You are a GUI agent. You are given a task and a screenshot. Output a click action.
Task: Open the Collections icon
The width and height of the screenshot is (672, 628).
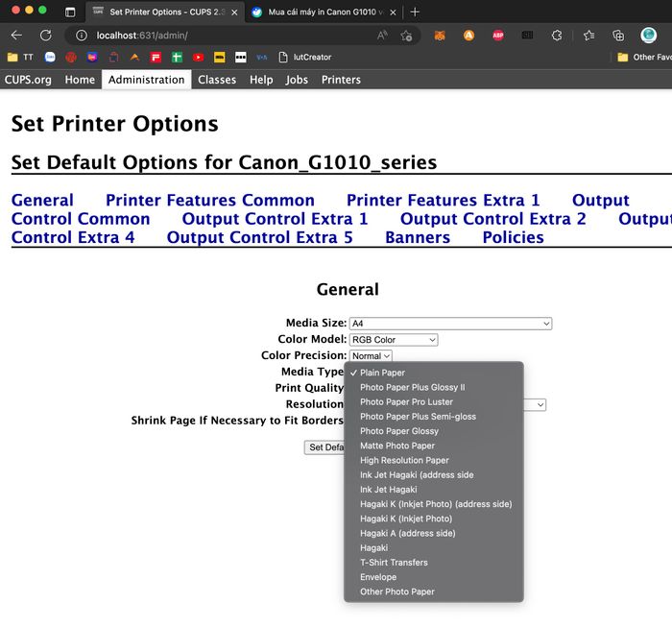pos(618,36)
